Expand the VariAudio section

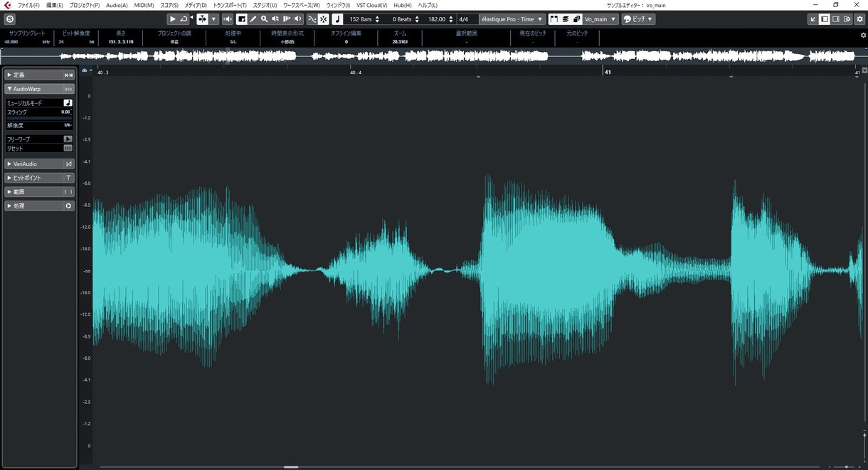(x=39, y=164)
